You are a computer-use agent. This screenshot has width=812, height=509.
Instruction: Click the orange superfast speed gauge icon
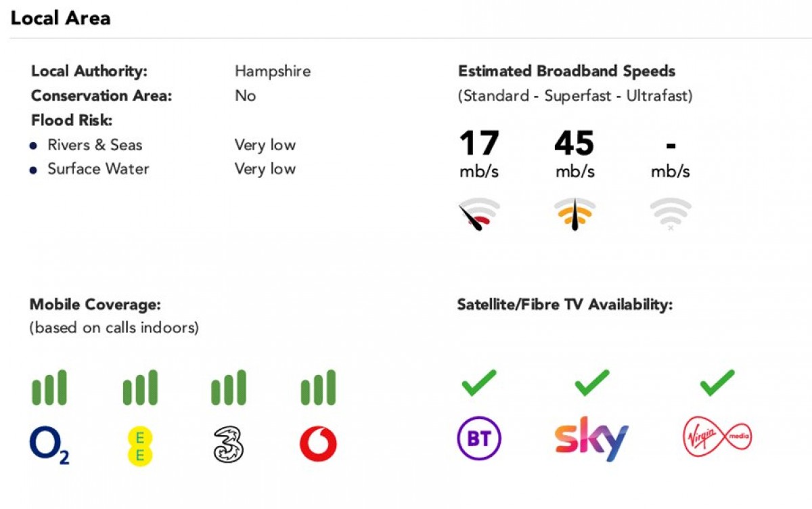click(x=574, y=214)
